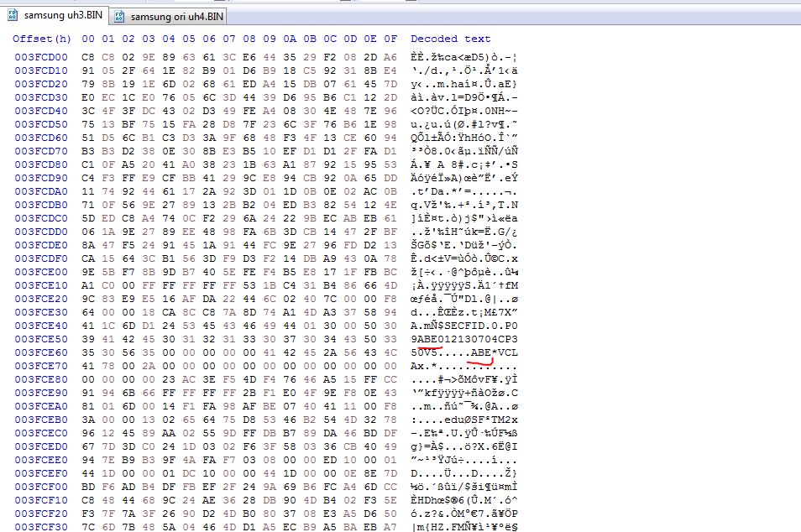This screenshot has width=801, height=532.
Task: Click the file icon on samsung uh3.BIN tab
Action: pyautogui.click(x=13, y=15)
